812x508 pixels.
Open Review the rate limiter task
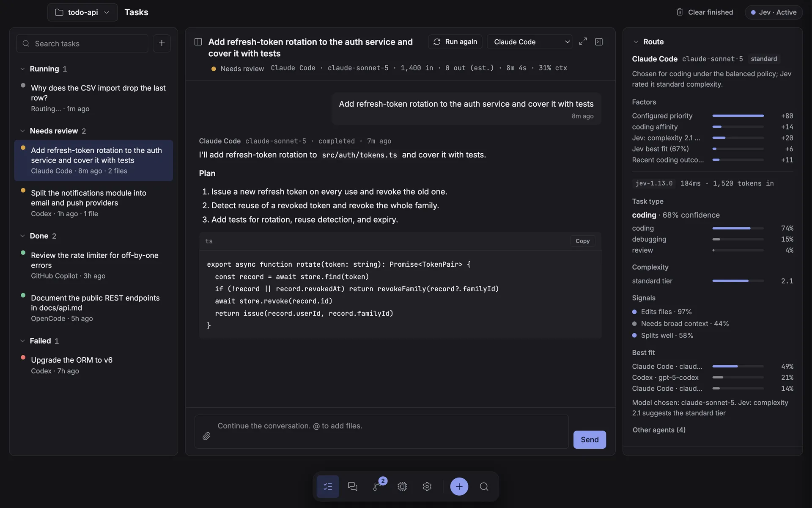(93, 265)
